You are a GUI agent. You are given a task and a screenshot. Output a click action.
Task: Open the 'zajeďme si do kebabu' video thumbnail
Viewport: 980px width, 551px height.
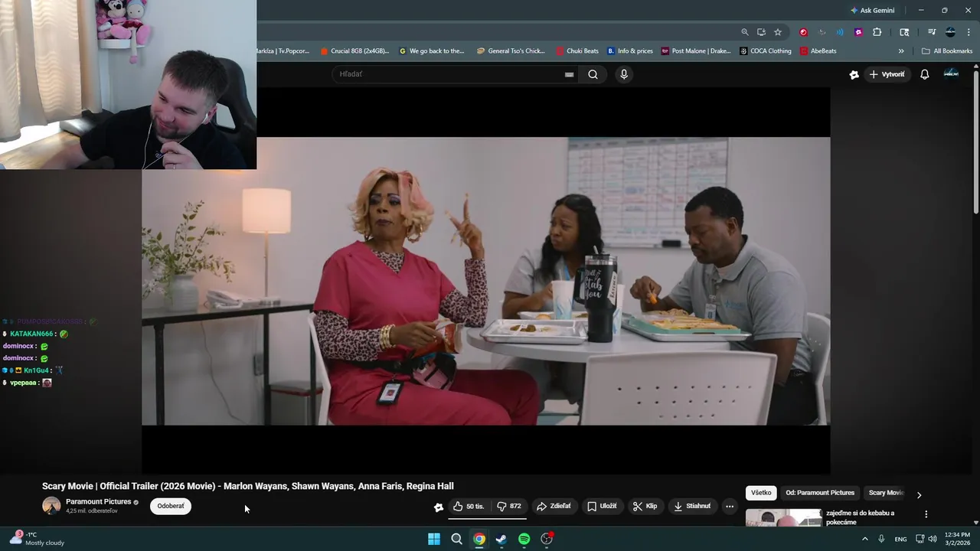pyautogui.click(x=783, y=518)
